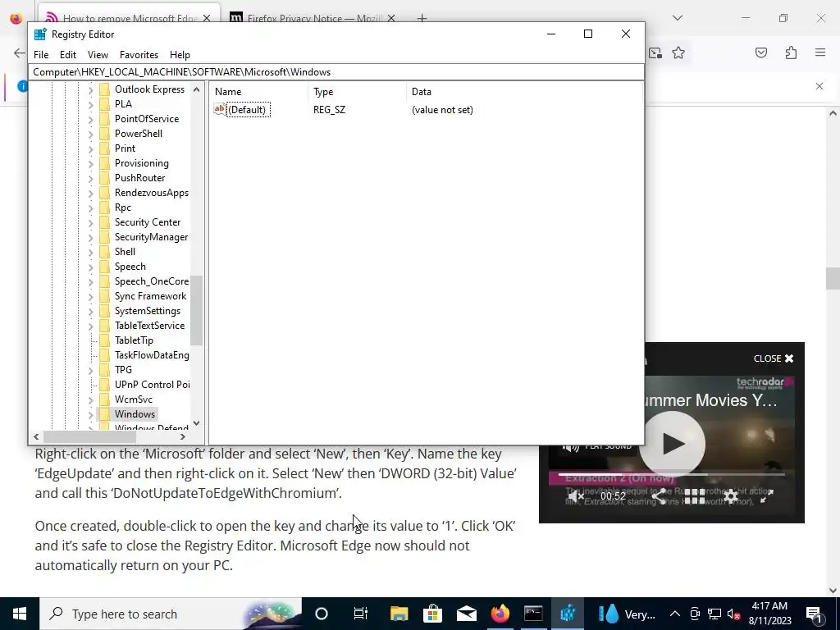Screen dimensions: 840x630
Task: Click the tree pane scroll up arrow
Action: point(196,89)
